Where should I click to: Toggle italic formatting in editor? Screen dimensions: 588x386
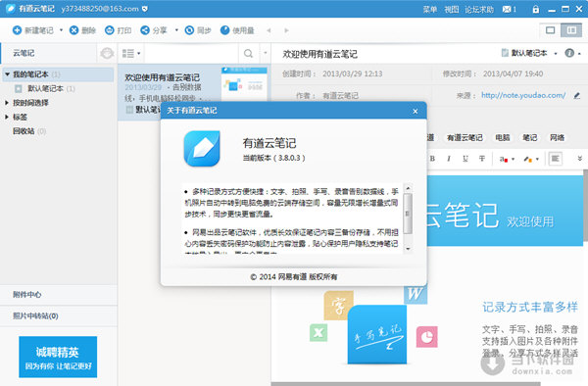(449, 159)
